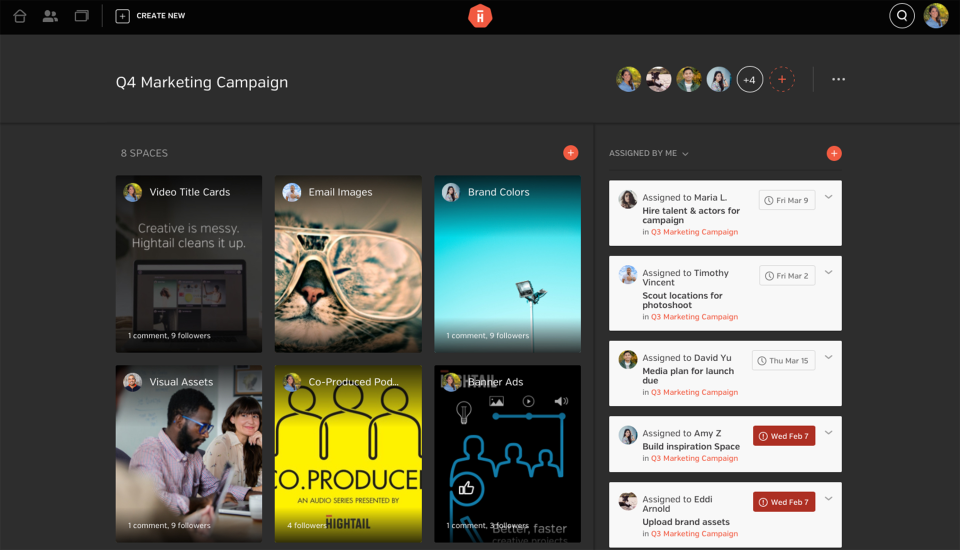The width and height of the screenshot is (960, 550).
Task: Click the 8 SPACES heading
Action: pos(144,153)
